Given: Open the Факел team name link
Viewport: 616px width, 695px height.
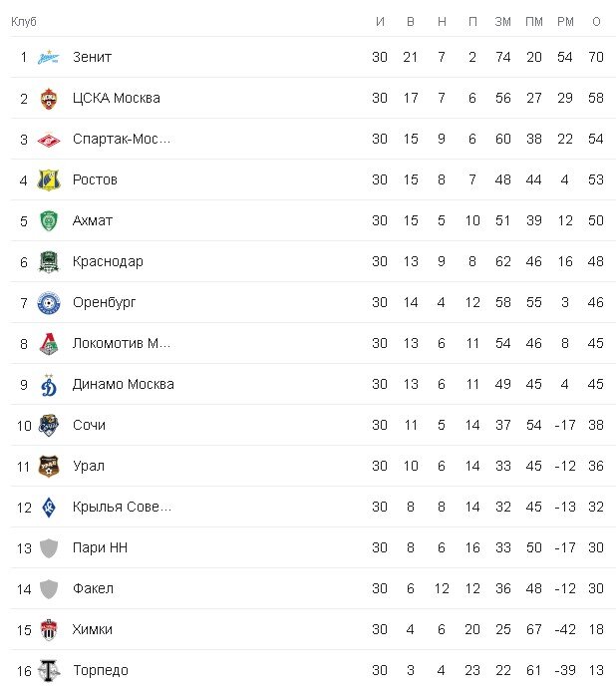Looking at the screenshot, I should pyautogui.click(x=93, y=588).
